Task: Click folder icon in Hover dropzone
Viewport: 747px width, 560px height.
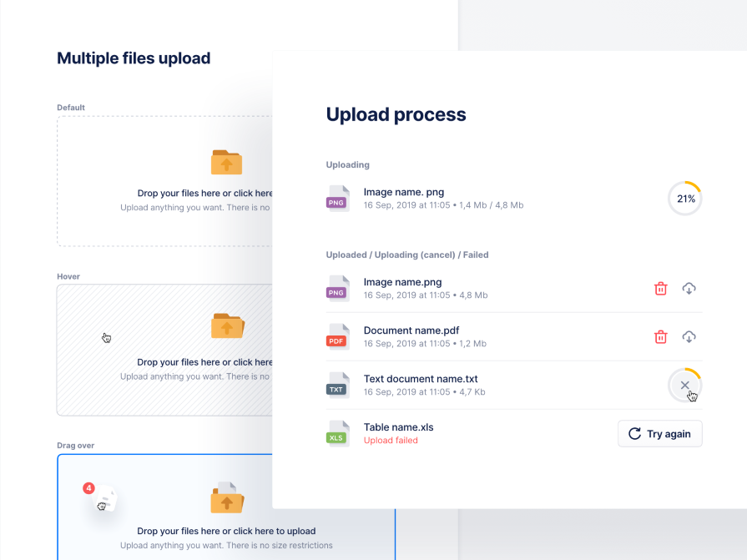Action: tap(227, 325)
